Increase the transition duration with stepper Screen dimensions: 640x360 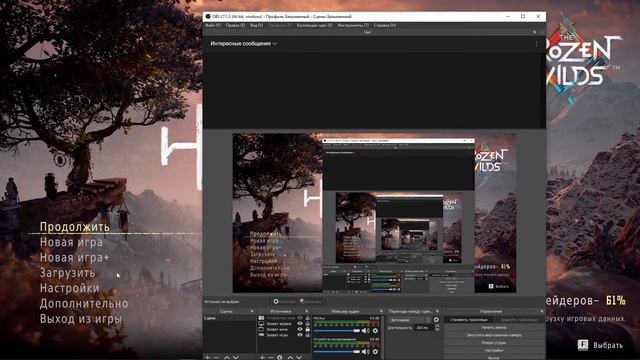pyautogui.click(x=437, y=325)
